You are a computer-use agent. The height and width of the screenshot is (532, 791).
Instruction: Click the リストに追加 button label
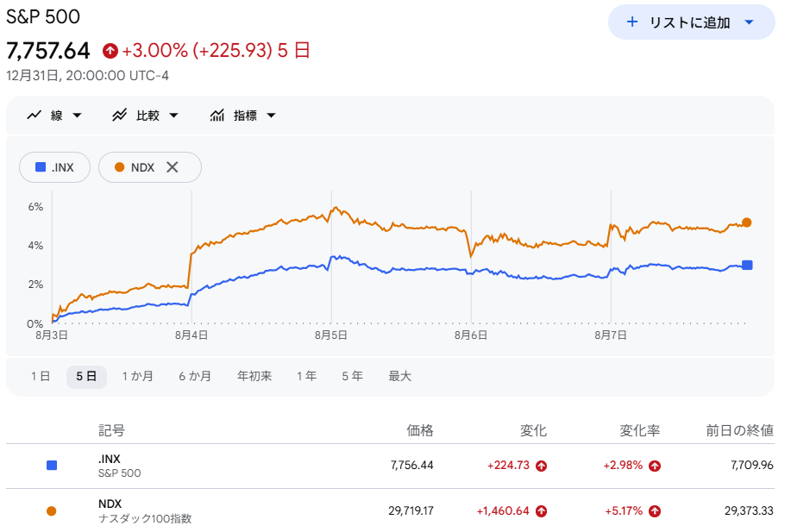coord(689,22)
